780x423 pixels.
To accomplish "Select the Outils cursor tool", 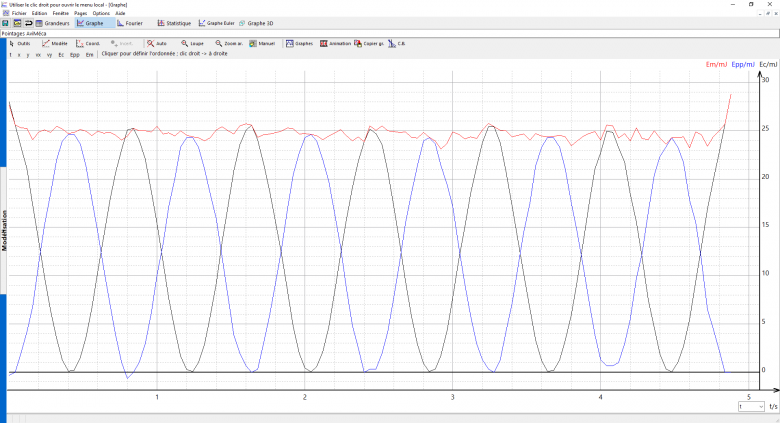I will click(20, 44).
